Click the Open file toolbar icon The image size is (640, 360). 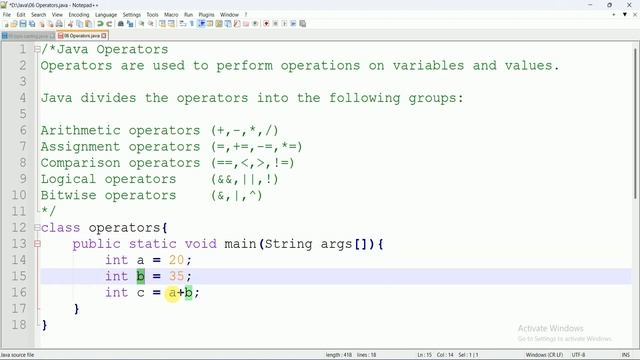coord(14,24)
